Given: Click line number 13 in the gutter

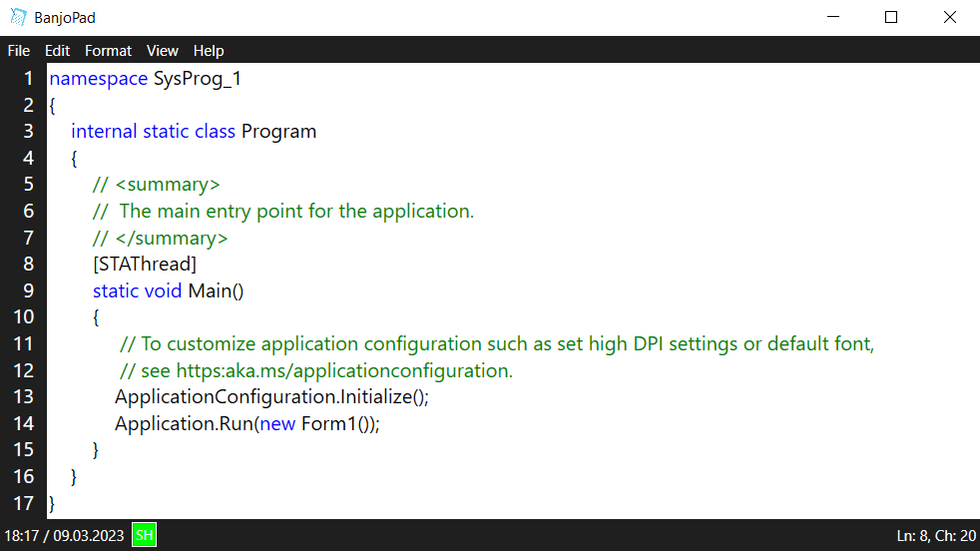Looking at the screenshot, I should (24, 397).
